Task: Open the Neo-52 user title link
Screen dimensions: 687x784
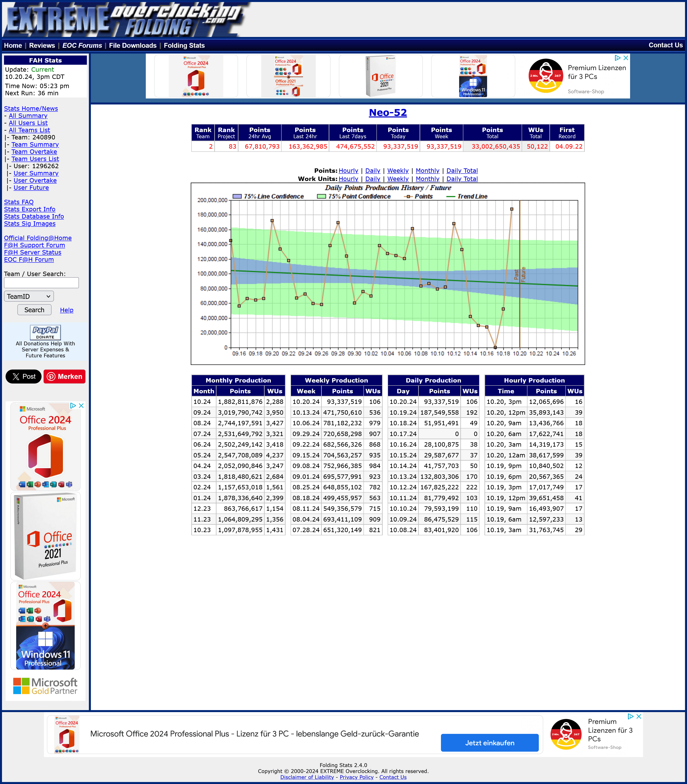Action: coord(388,113)
